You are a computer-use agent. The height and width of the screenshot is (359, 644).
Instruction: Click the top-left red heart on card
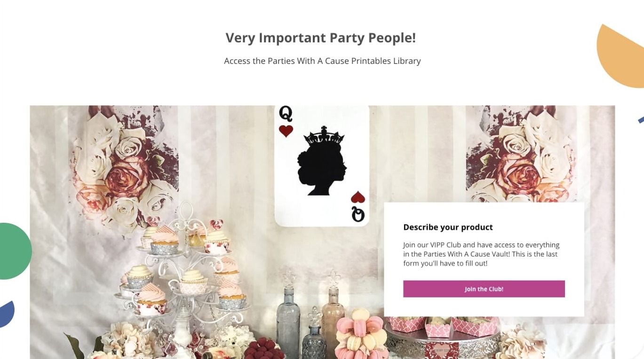pos(286,131)
